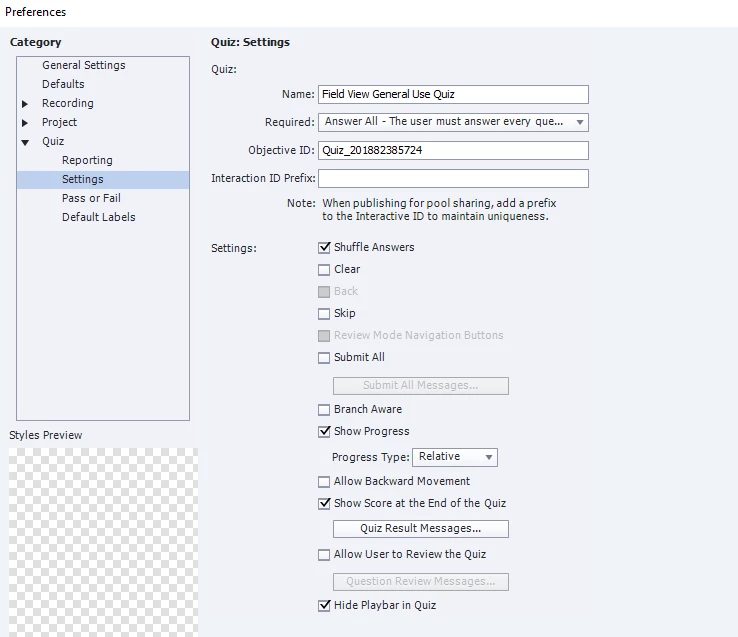Enable the Branch Aware checkbox
The width and height of the screenshot is (738, 637).
coord(324,410)
